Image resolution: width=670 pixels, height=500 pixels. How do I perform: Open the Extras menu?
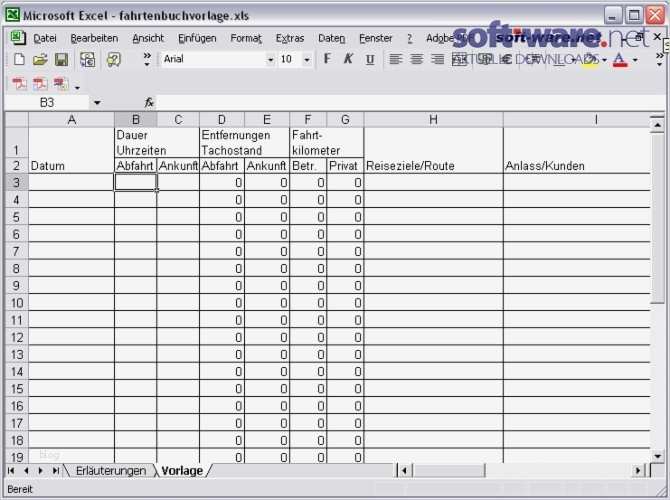point(290,38)
